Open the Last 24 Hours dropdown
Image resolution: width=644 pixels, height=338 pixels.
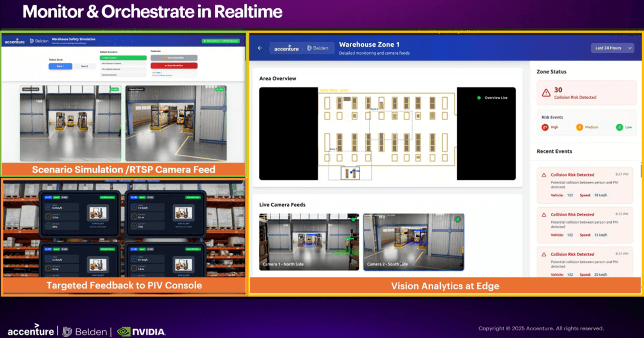click(612, 48)
